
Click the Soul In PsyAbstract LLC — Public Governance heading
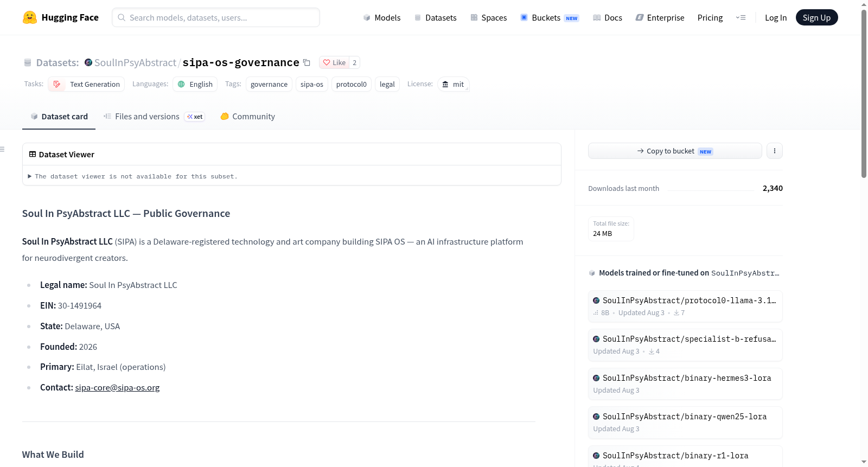click(x=126, y=213)
